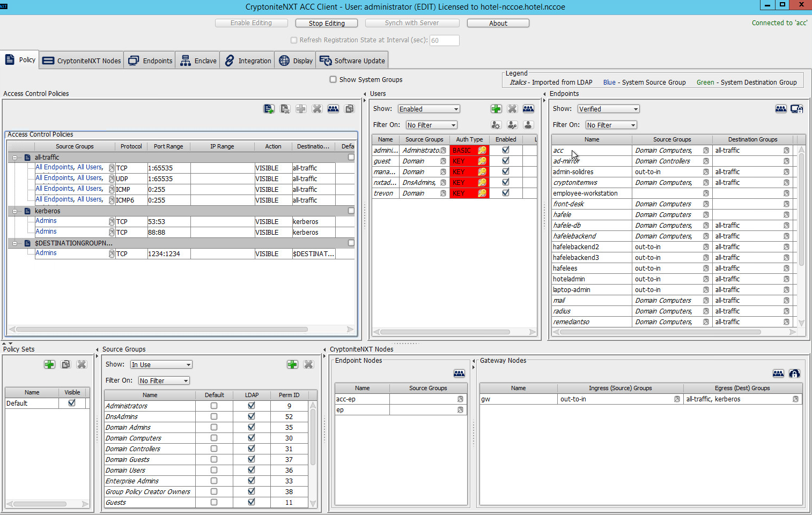This screenshot has width=812, height=515.
Task: Switch to the Policy tab
Action: tap(20, 59)
